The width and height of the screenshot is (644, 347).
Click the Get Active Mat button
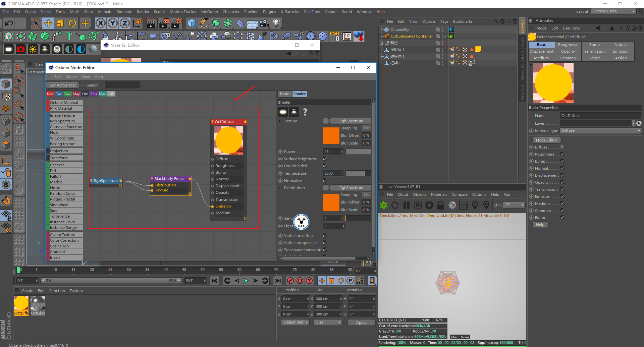click(x=62, y=85)
